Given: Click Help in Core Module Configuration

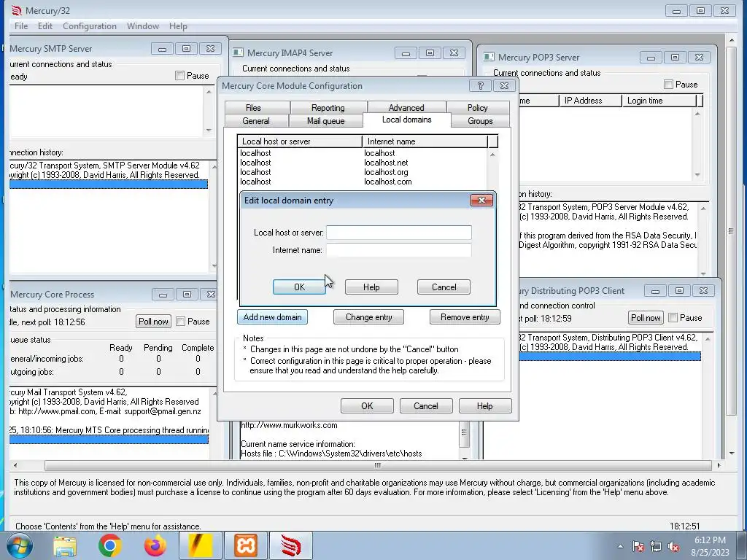Looking at the screenshot, I should [485, 405].
